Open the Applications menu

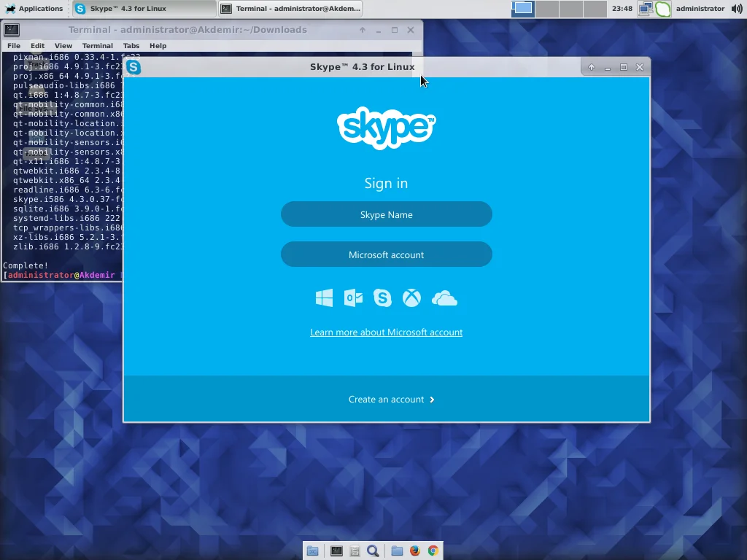pyautogui.click(x=34, y=9)
